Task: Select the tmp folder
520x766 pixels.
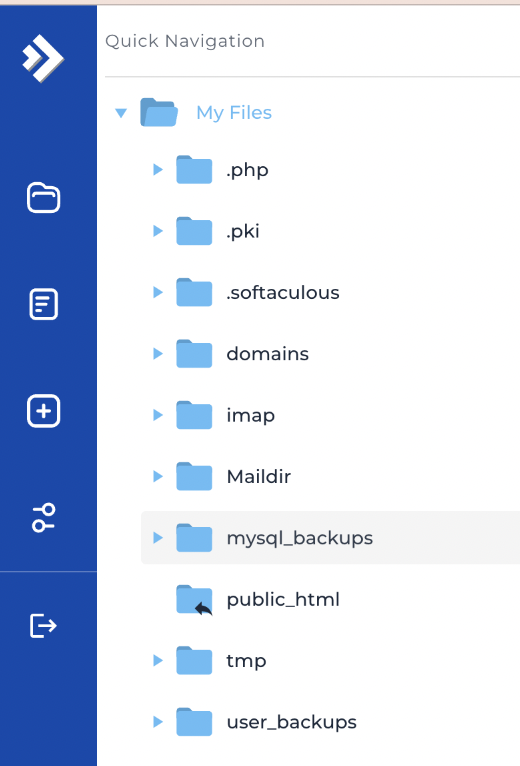Action: [x=246, y=661]
